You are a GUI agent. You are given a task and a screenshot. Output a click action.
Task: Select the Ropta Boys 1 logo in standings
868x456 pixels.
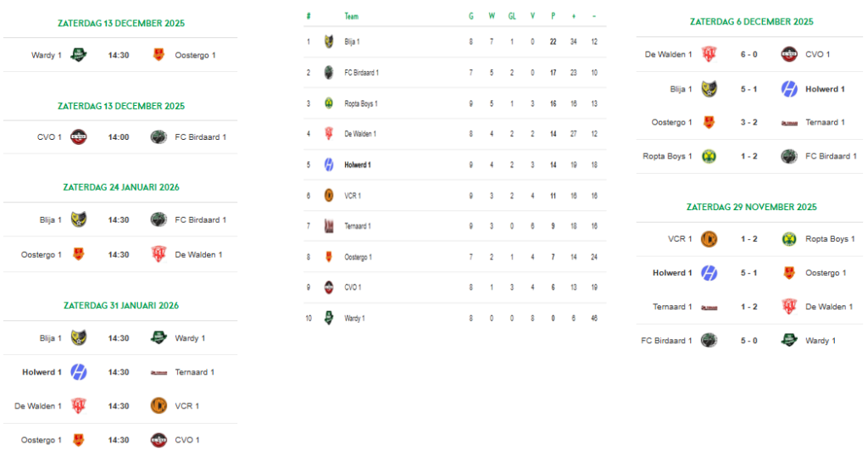(x=329, y=103)
